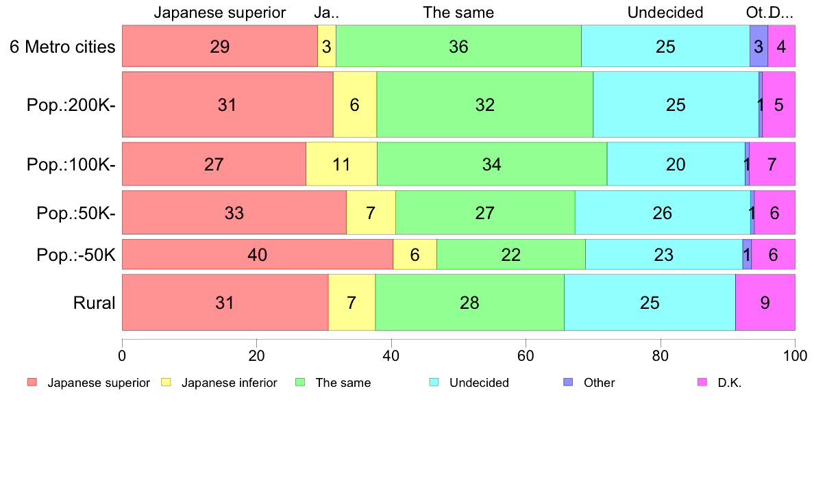Click the yellow Japanese inferior legend swatch
Screen dimensions: 814x504
[166, 383]
